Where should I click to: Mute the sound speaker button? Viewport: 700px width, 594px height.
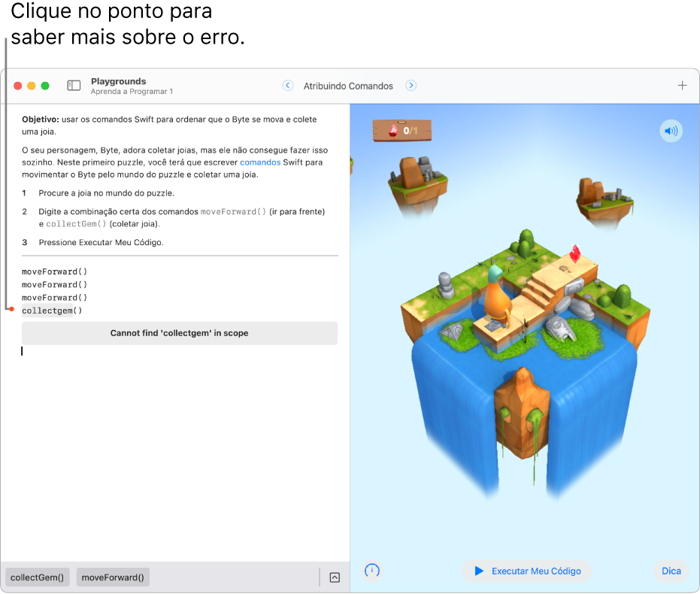671,131
